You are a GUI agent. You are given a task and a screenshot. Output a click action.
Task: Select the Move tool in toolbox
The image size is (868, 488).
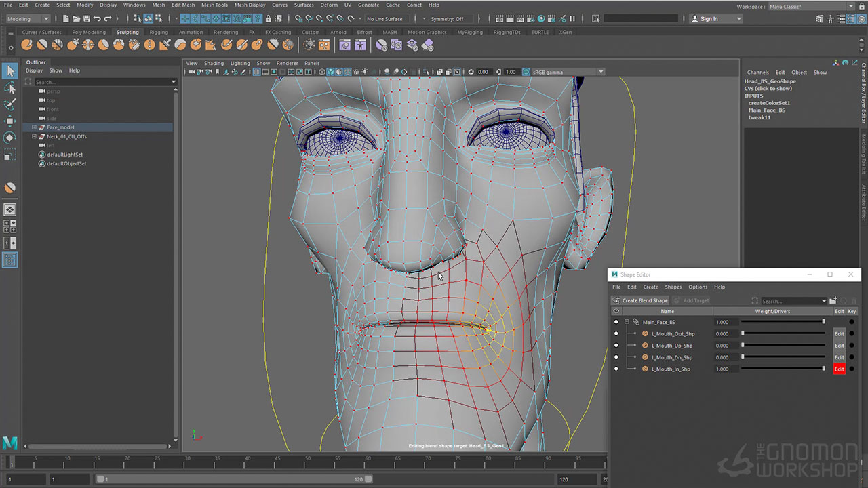[x=9, y=121]
